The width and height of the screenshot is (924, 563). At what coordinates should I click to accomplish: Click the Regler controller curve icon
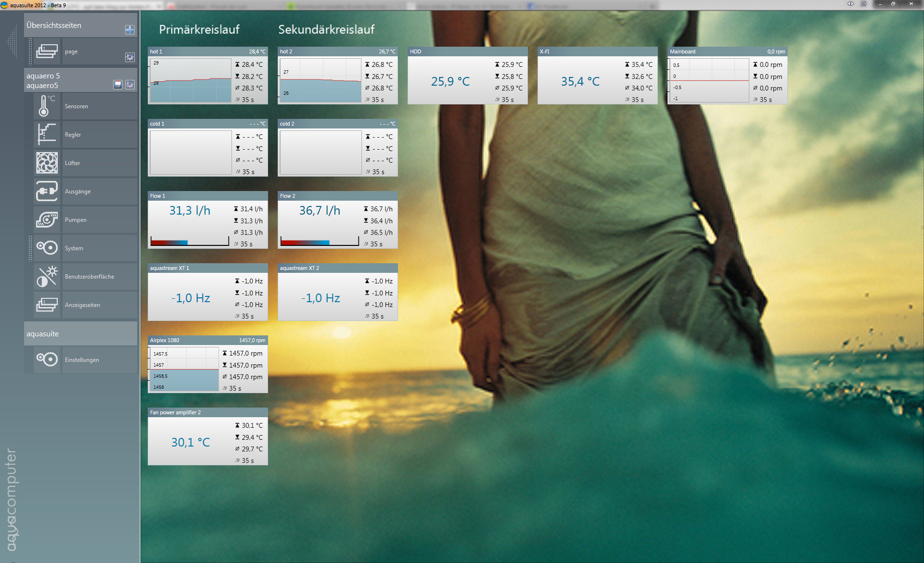pyautogui.click(x=47, y=135)
